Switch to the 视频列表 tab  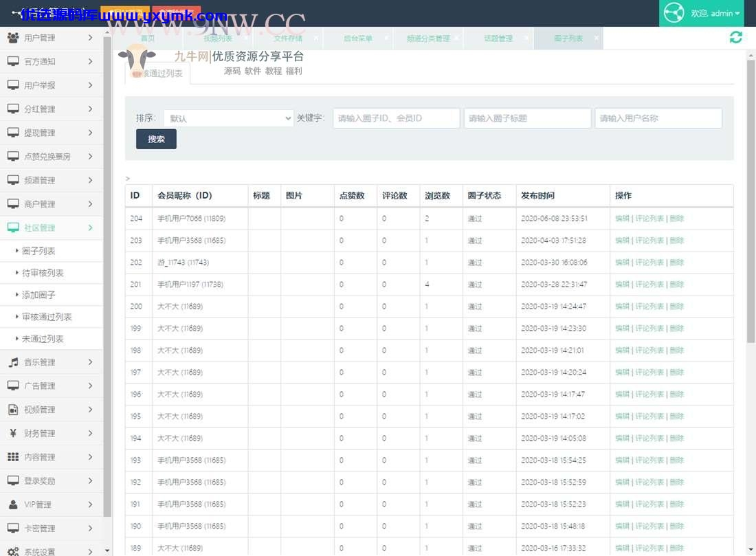(x=217, y=38)
